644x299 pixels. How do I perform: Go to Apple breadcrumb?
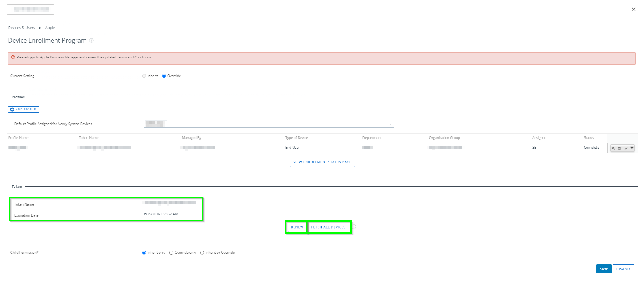(x=50, y=28)
